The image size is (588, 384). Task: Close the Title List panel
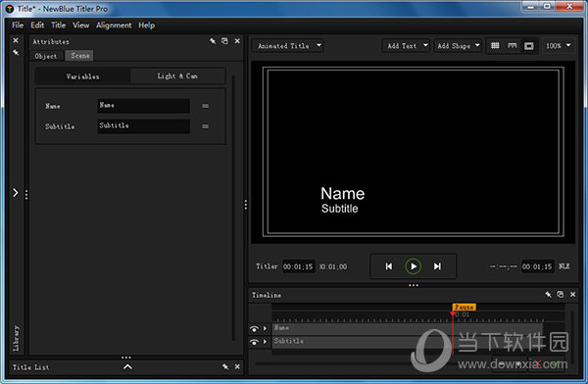click(x=237, y=366)
